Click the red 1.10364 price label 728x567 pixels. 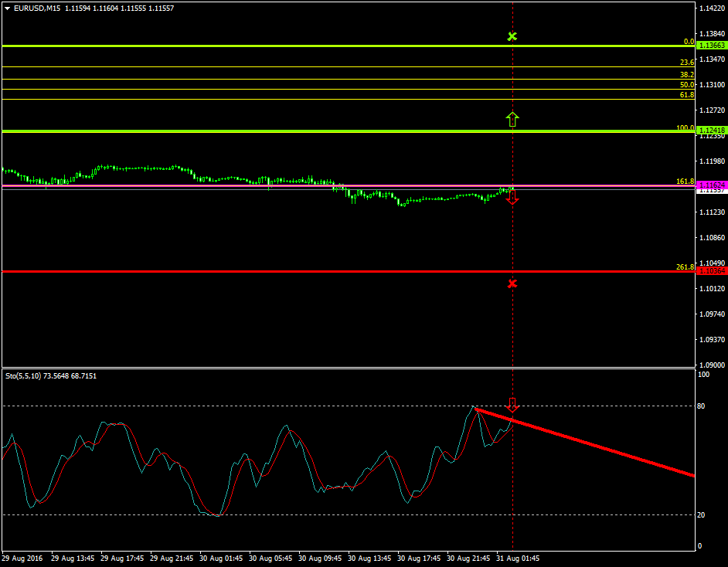710,271
